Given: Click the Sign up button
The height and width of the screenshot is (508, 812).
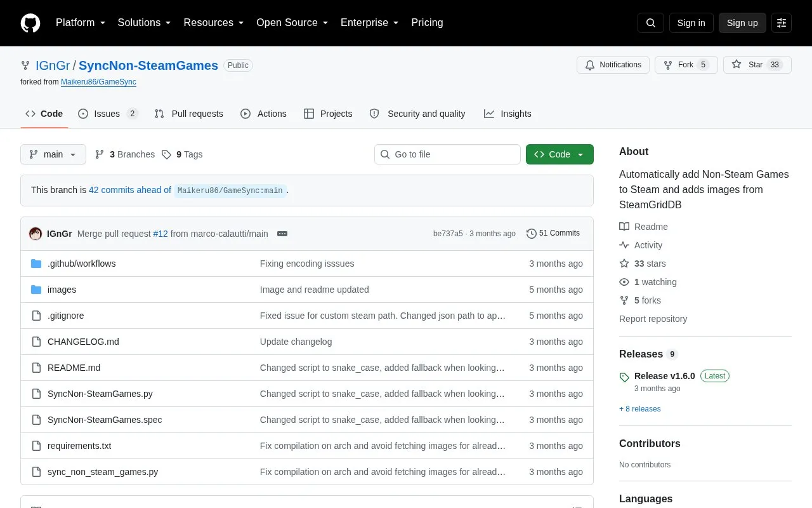Looking at the screenshot, I should (742, 23).
